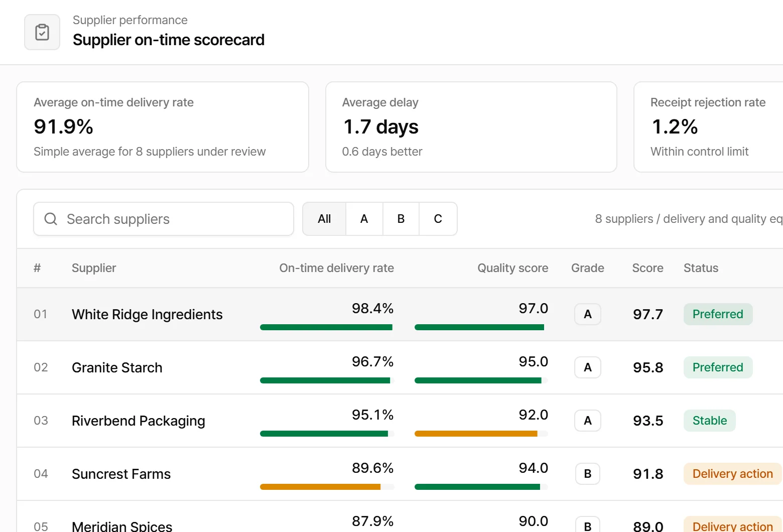Viewport: 783px width, 532px height.
Task: Open the Average on-time delivery rate card
Action: [x=163, y=127]
